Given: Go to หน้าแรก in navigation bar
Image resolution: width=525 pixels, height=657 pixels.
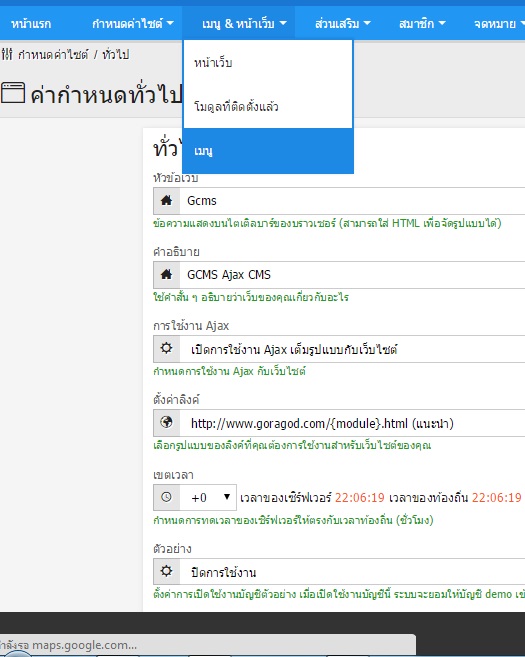Looking at the screenshot, I should [x=31, y=23].
